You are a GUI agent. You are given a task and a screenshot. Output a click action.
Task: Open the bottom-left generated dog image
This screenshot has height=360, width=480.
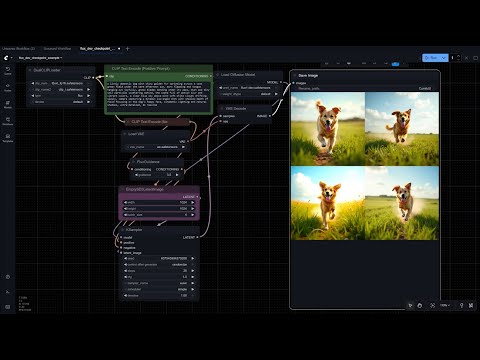click(x=328, y=203)
